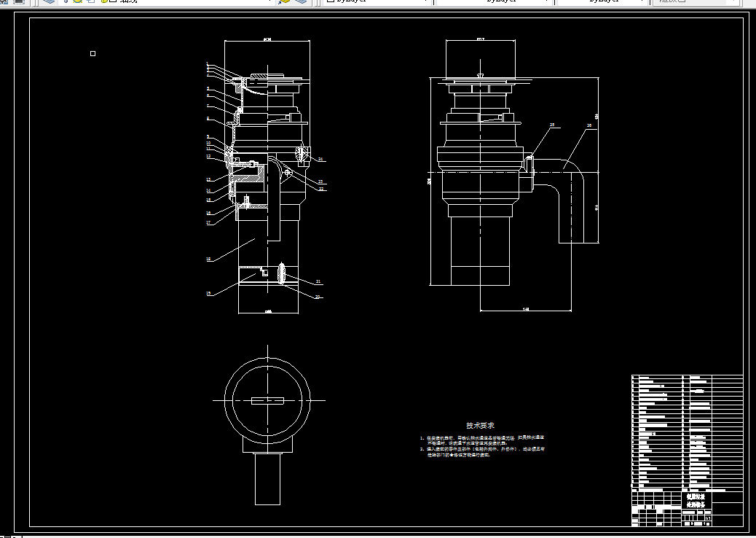
Task: Select the inner circle in the top view
Action: coord(267,400)
